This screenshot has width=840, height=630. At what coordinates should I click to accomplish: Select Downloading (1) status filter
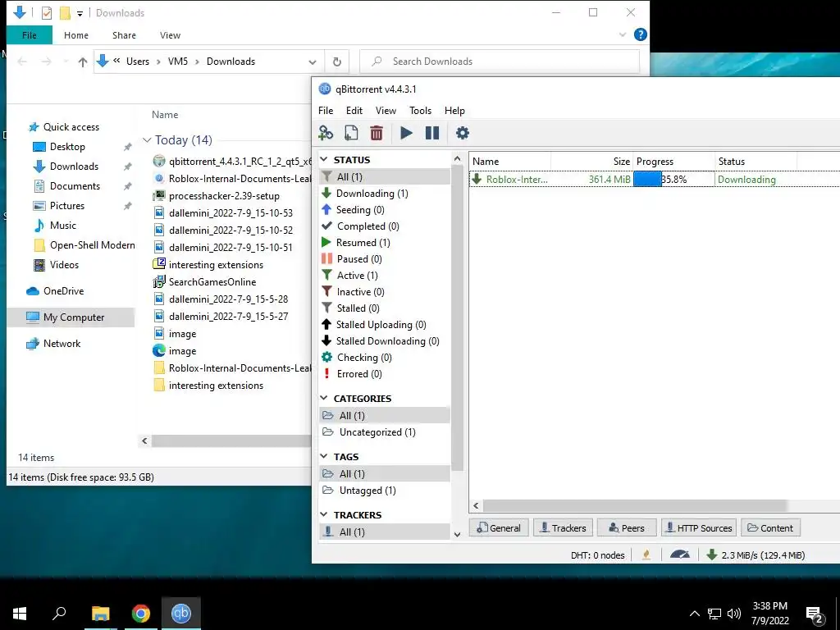click(x=385, y=194)
